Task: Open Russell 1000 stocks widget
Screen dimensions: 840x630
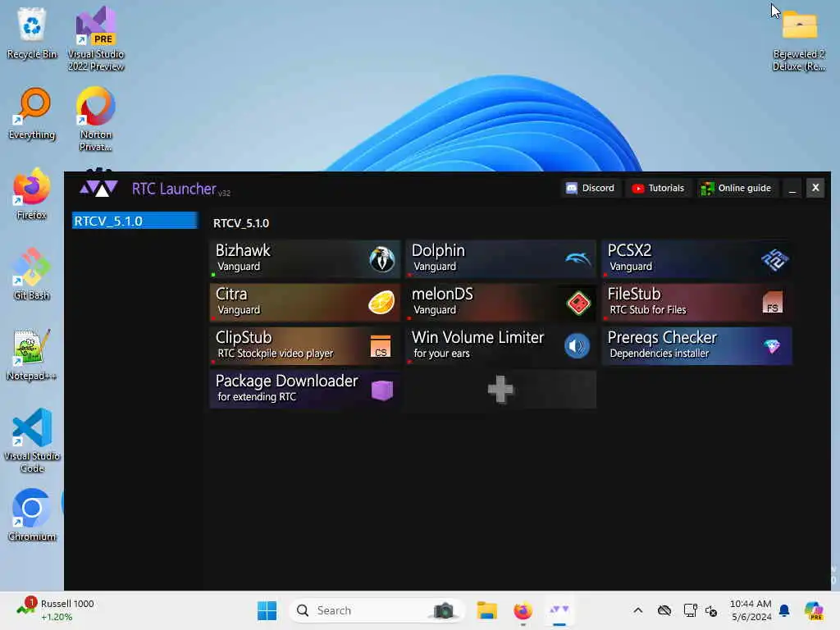Action: coord(55,610)
